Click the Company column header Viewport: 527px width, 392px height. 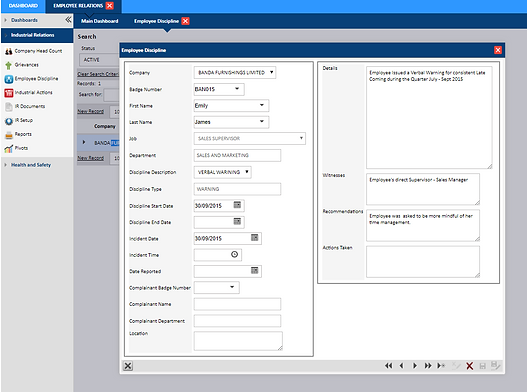click(105, 126)
